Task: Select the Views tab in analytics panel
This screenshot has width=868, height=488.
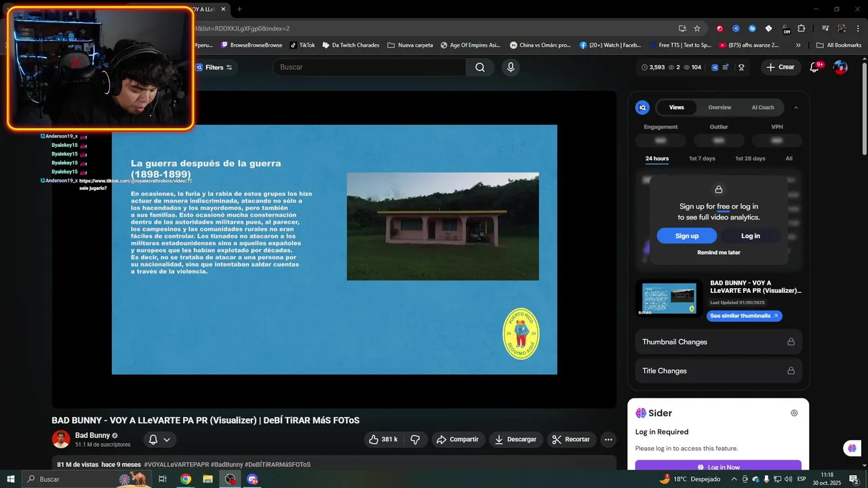Action: tap(677, 107)
